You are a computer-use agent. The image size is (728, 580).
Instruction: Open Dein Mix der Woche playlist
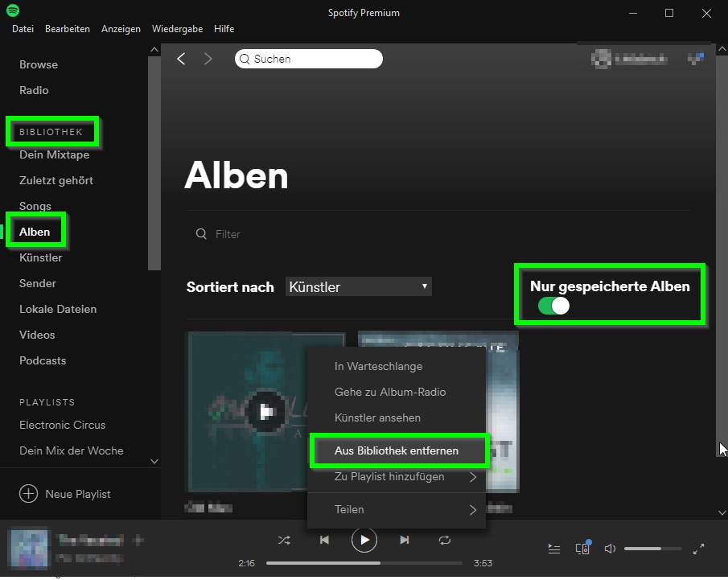72,450
